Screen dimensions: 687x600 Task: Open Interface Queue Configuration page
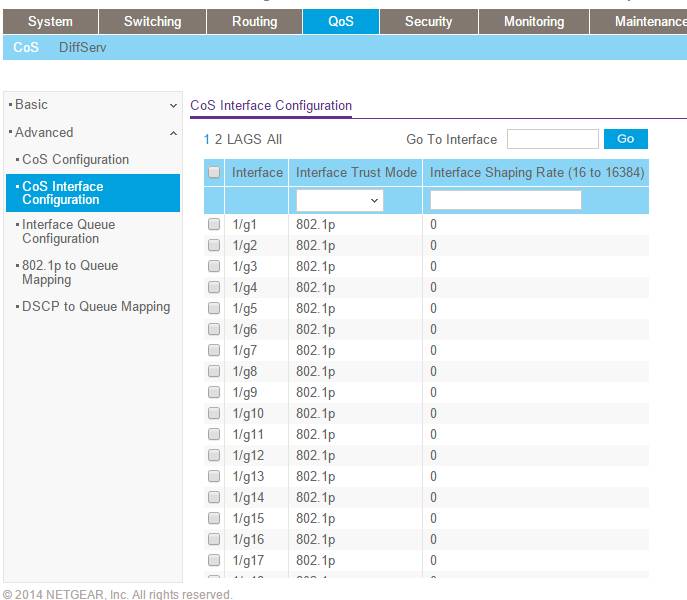[x=69, y=231]
